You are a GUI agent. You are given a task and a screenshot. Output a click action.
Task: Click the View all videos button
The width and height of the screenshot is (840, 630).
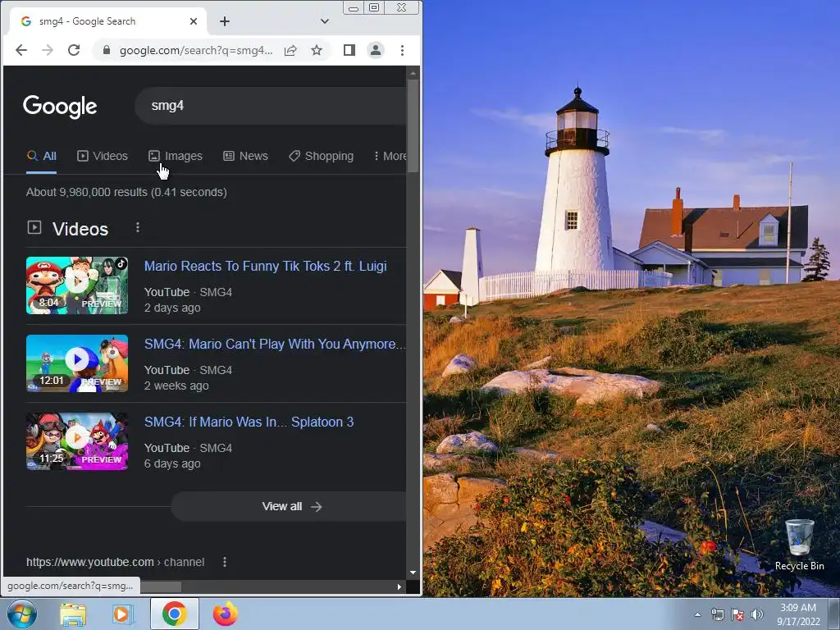pyautogui.click(x=290, y=506)
